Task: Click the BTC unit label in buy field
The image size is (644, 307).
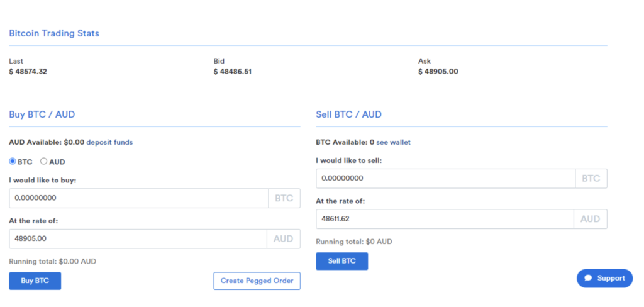Action: coord(284,198)
